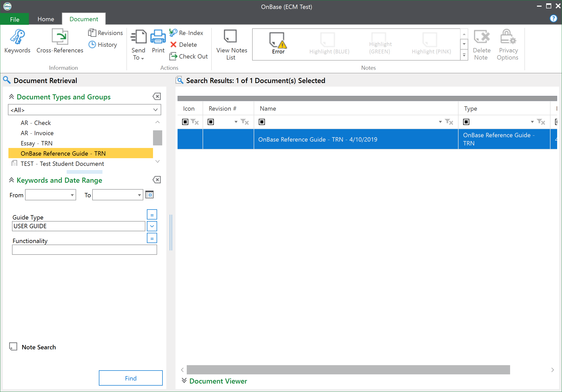Open Cross-References for the document

click(x=60, y=41)
